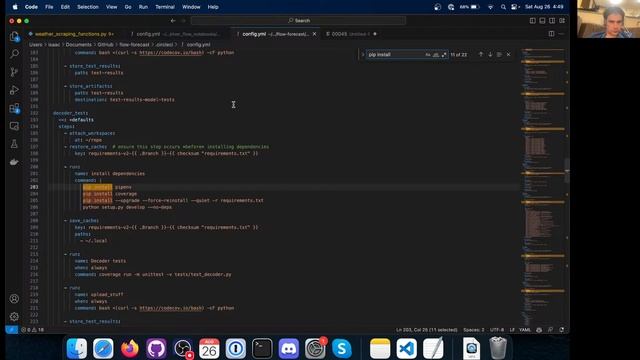Open Customize Layout icon

(x=562, y=21)
